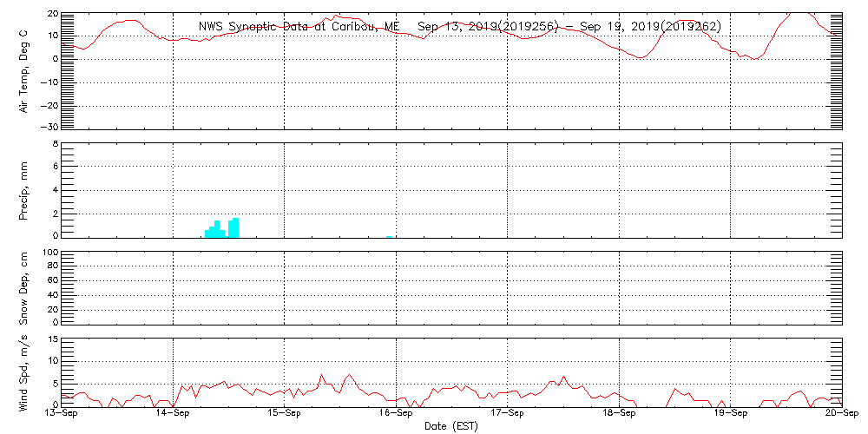
Task: Click the '13-Sep' date tick label
Action: tap(62, 414)
